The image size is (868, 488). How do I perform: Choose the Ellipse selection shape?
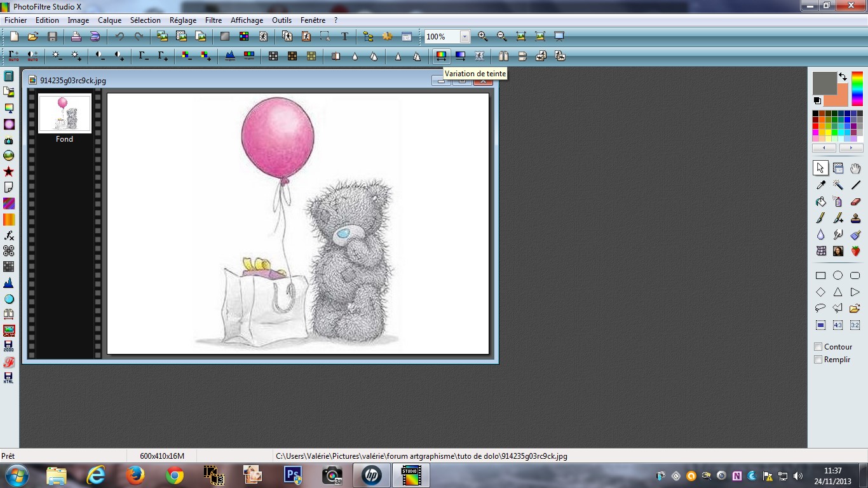coord(838,276)
